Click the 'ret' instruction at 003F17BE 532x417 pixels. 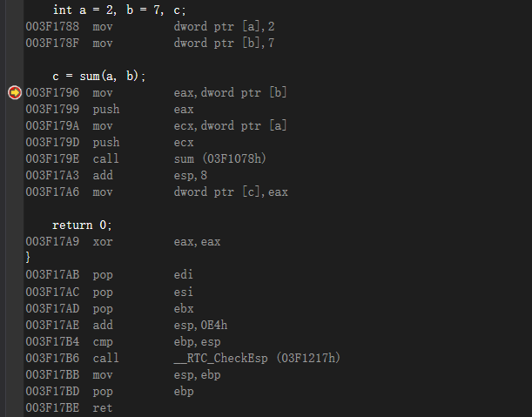click(x=69, y=407)
